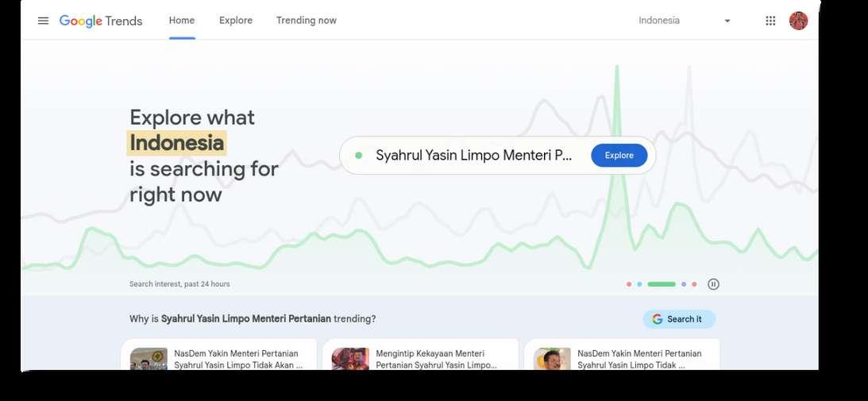Viewport: 868px width, 401px height.
Task: Open the Google apps grid
Action: (770, 21)
